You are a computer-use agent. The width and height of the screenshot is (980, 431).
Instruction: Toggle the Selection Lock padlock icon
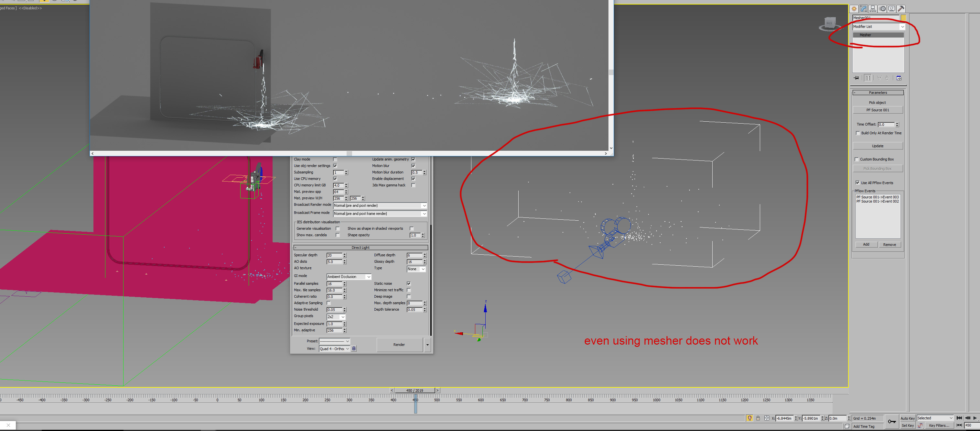pyautogui.click(x=758, y=418)
